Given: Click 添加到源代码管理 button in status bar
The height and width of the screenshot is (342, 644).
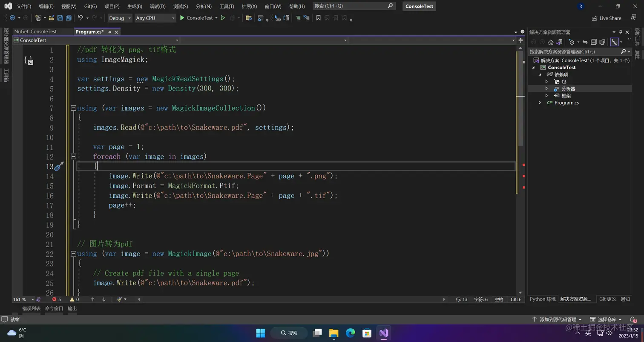Looking at the screenshot, I should pos(557,319).
